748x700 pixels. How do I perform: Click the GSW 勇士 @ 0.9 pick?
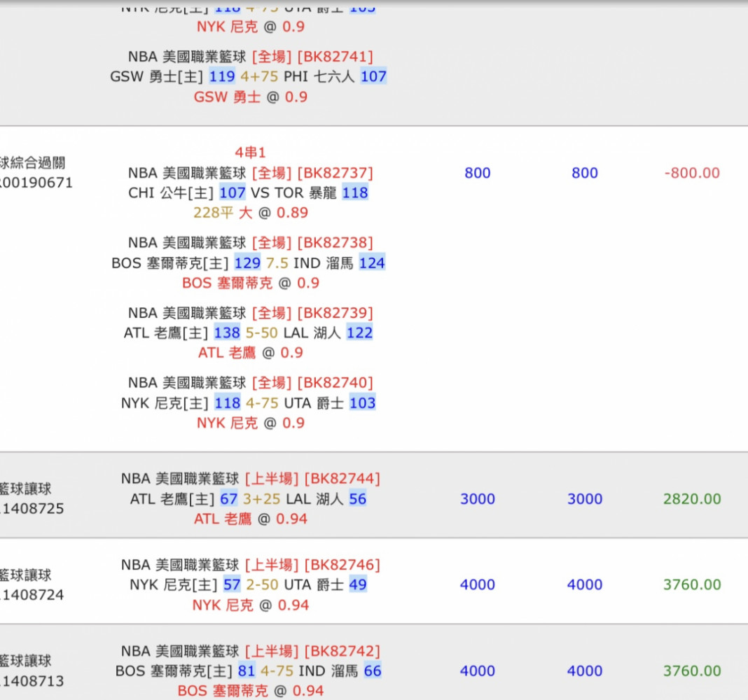[251, 97]
